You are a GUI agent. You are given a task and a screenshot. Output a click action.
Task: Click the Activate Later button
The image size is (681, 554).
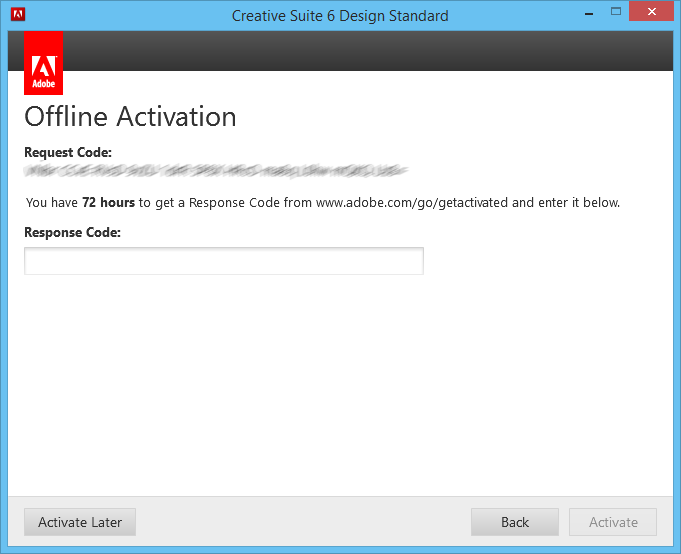pos(80,522)
